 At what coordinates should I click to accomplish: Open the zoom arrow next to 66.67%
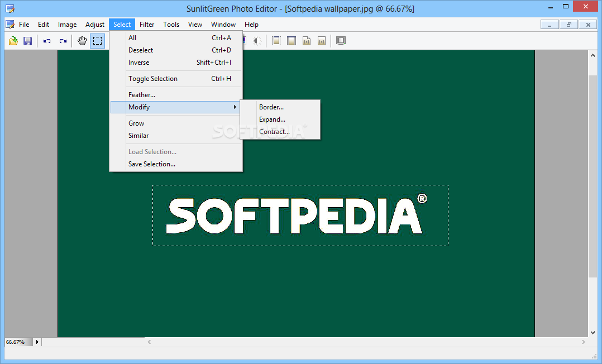pos(37,342)
